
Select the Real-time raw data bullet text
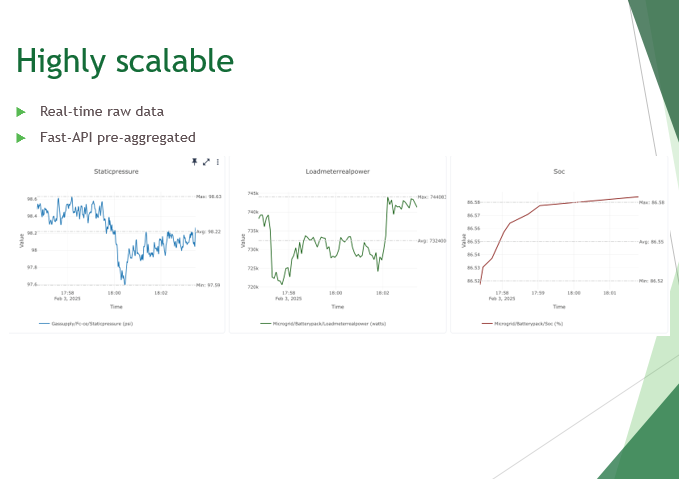coord(102,111)
